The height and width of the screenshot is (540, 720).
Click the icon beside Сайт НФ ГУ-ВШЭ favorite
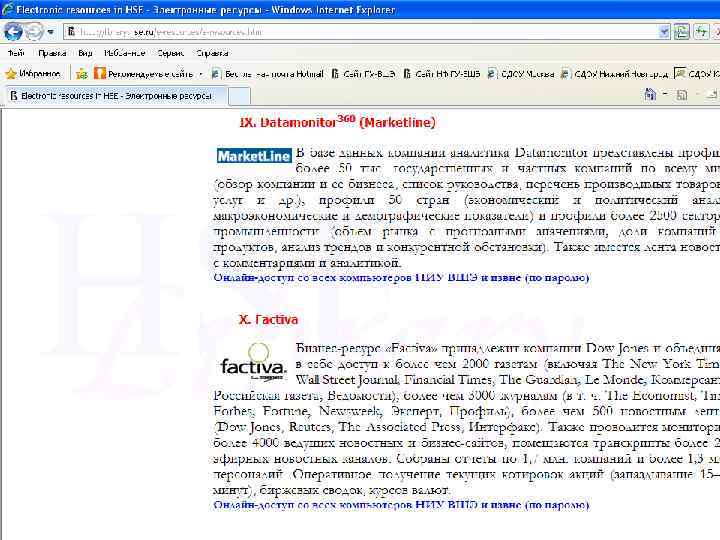pos(408,73)
